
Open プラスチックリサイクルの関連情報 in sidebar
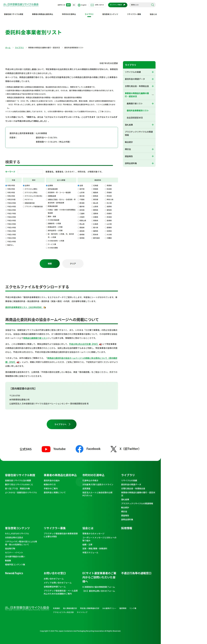point(139,133)
